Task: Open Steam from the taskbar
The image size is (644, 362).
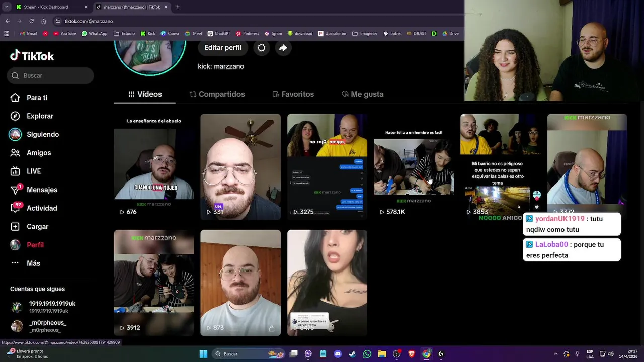Action: coord(352,354)
